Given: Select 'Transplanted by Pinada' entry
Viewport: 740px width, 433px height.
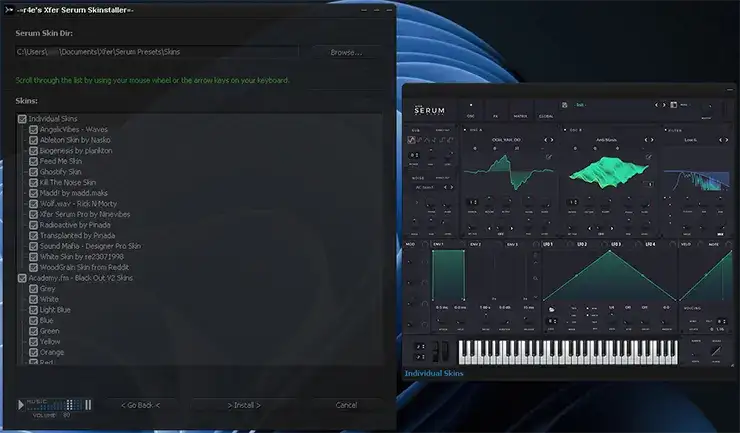Looking at the screenshot, I should click(x=77, y=236).
